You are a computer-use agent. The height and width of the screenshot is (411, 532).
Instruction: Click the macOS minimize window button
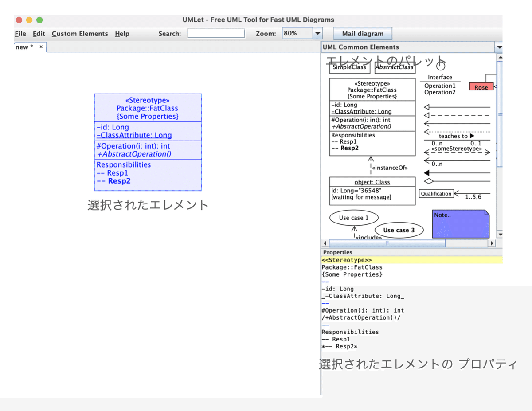pos(29,20)
